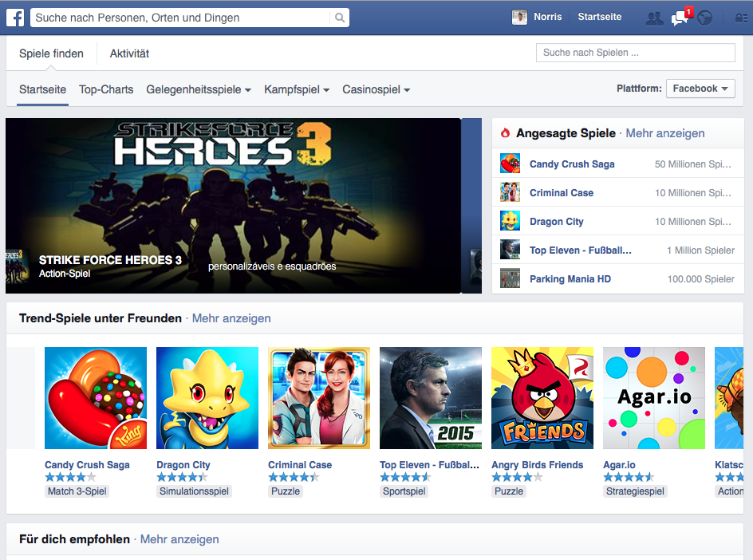The image size is (753, 560).
Task: Click Dragon City icon in Angesagte Spiele
Action: (510, 221)
